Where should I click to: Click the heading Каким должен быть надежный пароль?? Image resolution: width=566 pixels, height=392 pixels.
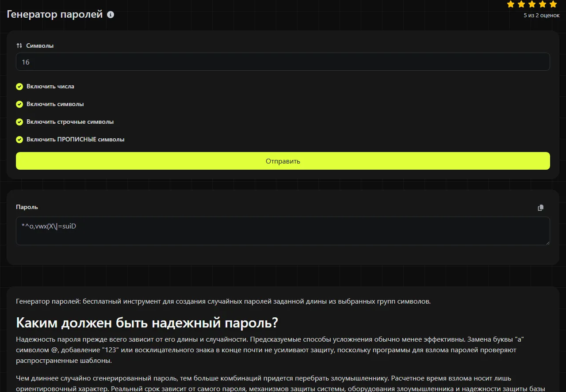click(147, 323)
